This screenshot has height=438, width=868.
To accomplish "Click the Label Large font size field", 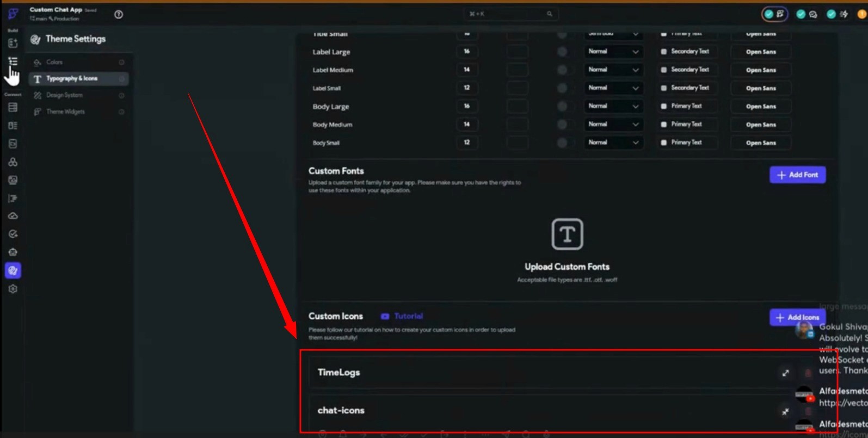I will pyautogui.click(x=466, y=52).
